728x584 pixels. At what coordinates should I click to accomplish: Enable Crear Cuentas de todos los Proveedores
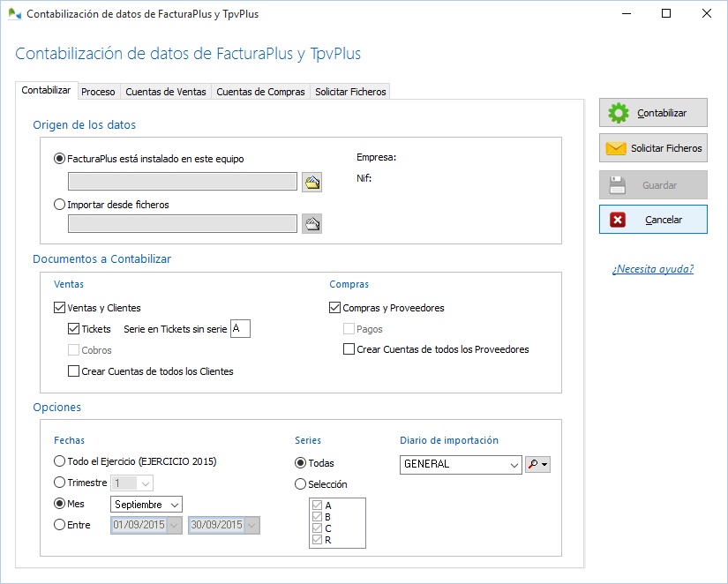(349, 349)
